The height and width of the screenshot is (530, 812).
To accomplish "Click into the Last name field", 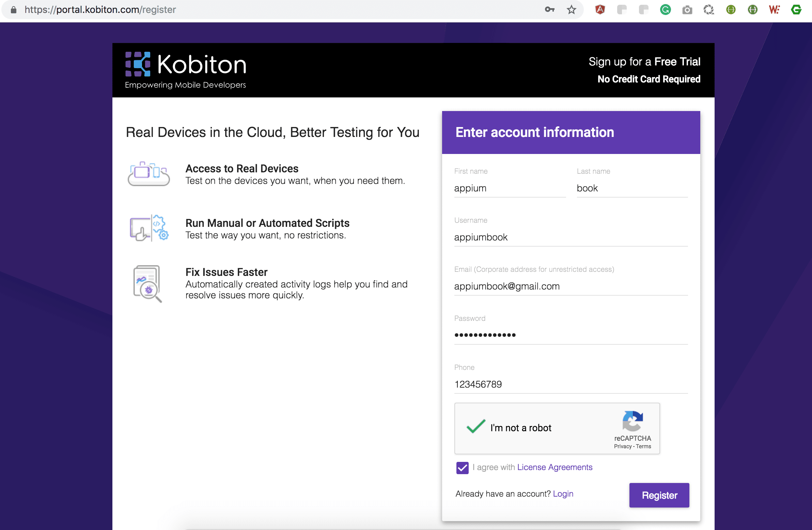I will (x=632, y=188).
